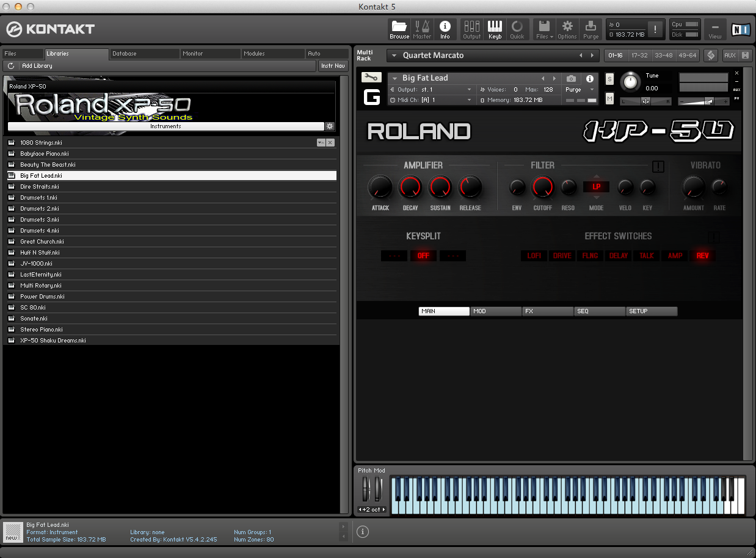Click the Tune knob

click(630, 82)
